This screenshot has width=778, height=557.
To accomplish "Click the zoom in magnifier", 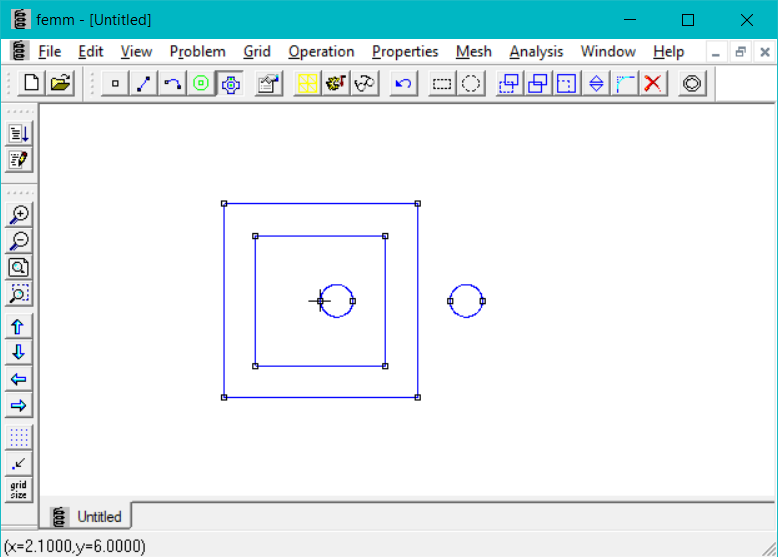I will pyautogui.click(x=19, y=214).
